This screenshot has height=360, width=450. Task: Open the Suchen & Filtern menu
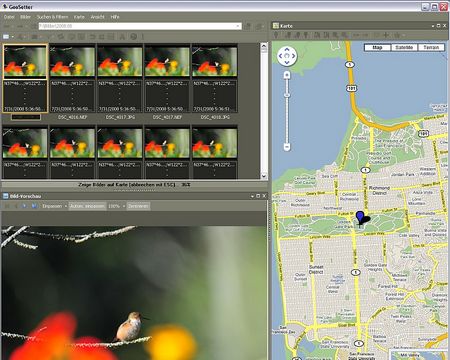click(52, 17)
